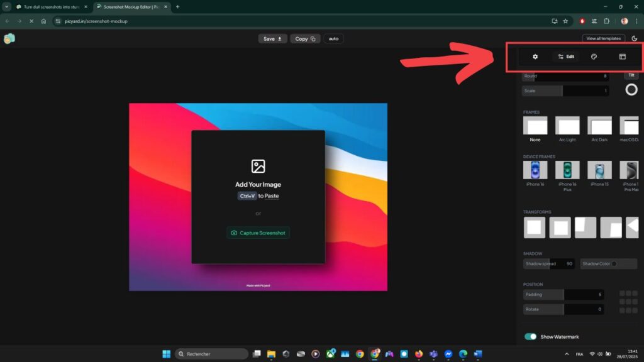Click the Save button

[272, 38]
